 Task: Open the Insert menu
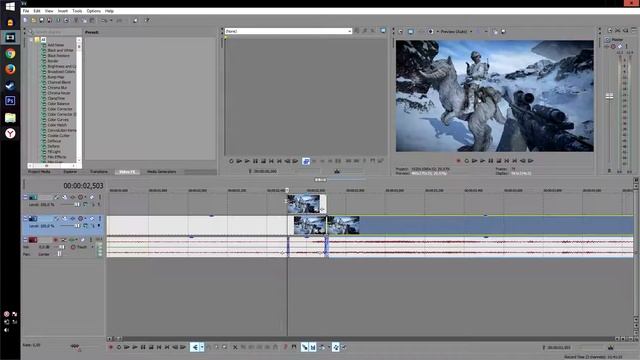pos(62,11)
